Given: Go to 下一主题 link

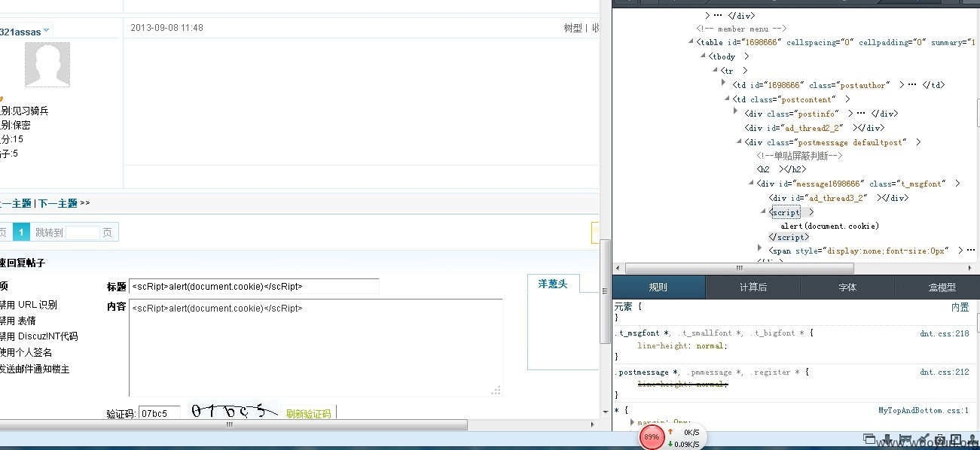Looking at the screenshot, I should (57, 203).
